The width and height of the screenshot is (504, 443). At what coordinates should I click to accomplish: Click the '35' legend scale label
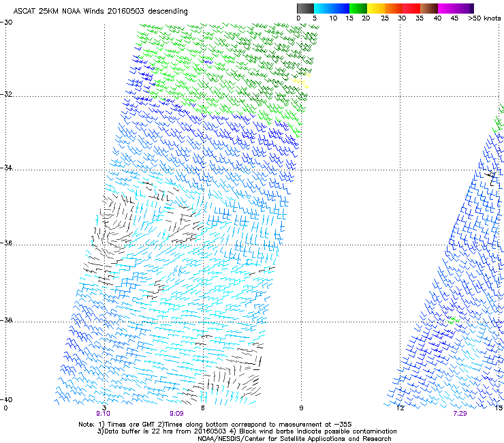(x=420, y=18)
